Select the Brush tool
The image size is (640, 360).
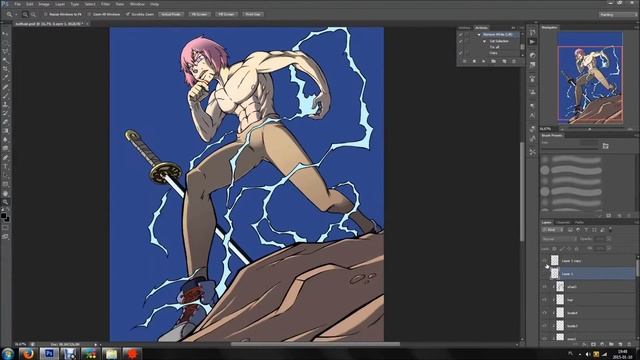pos(5,96)
